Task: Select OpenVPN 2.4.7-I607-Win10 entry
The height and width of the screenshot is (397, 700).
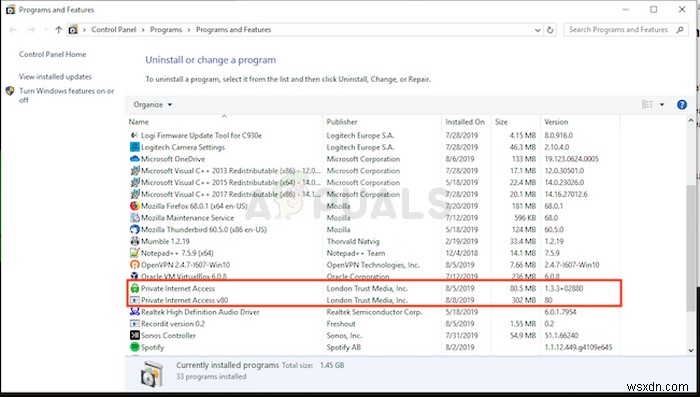Action: click(374, 265)
